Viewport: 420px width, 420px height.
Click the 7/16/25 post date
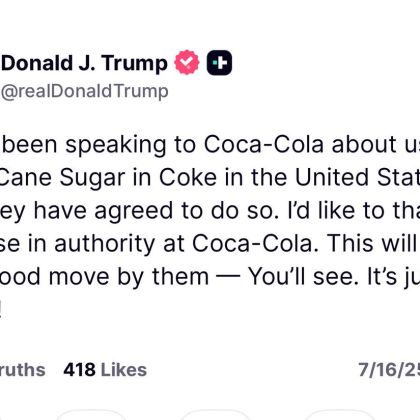[389, 370]
